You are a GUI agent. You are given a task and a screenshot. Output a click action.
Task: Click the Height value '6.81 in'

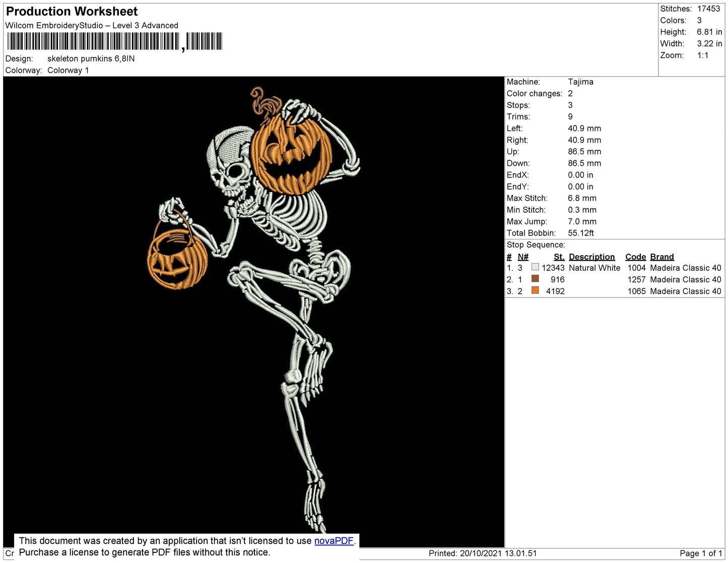[709, 32]
